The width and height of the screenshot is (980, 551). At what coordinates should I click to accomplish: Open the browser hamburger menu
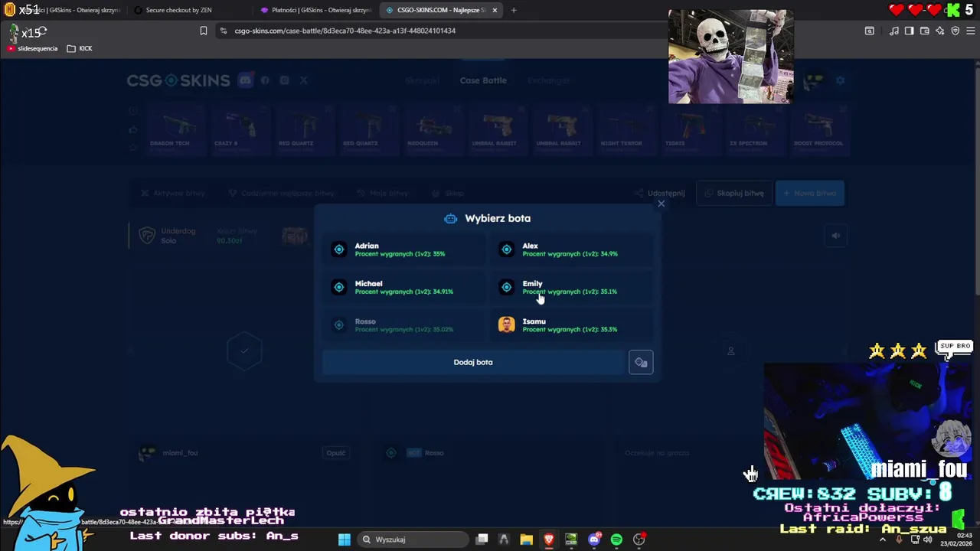click(971, 31)
